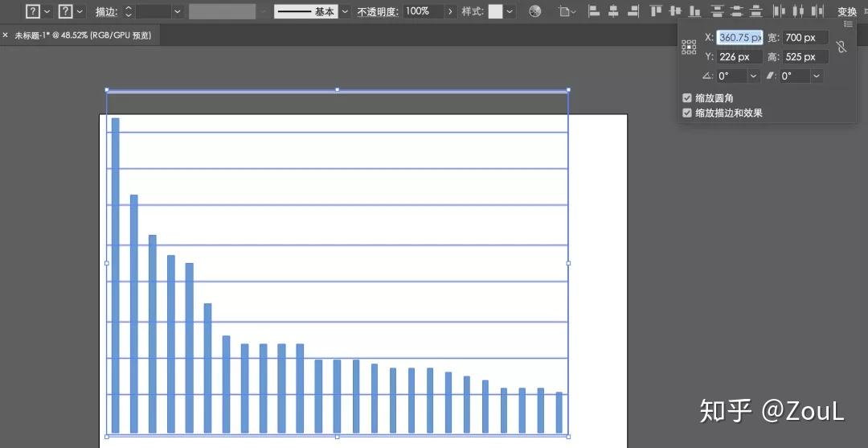
Task: Open the 不透明度 opacity panel link
Action: [x=378, y=11]
